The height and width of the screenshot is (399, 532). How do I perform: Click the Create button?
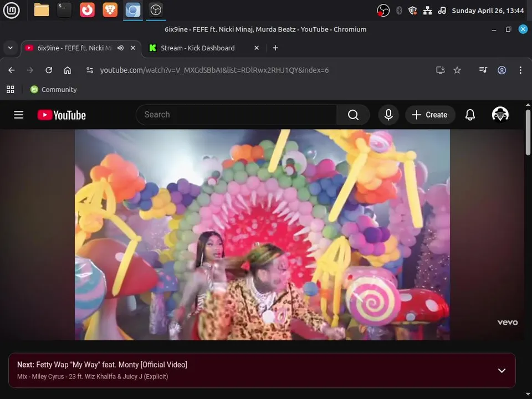430,115
